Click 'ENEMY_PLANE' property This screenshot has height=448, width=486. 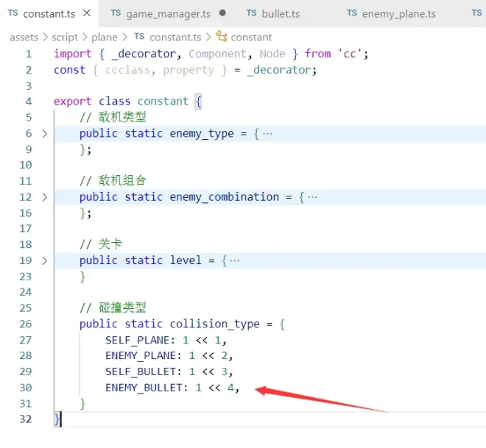click(x=141, y=356)
